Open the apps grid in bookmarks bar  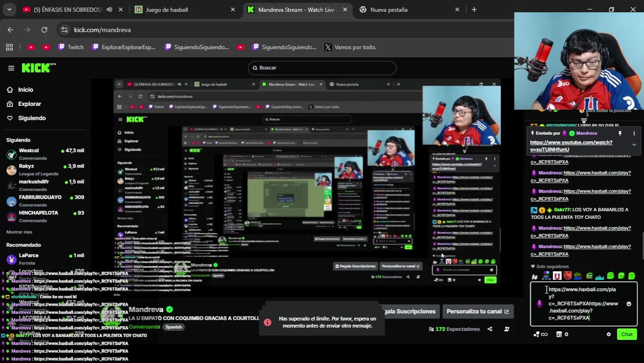9,47
